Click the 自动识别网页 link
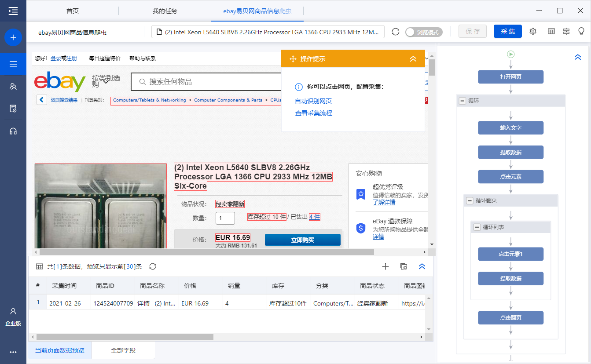The width and height of the screenshot is (591, 364). [313, 101]
